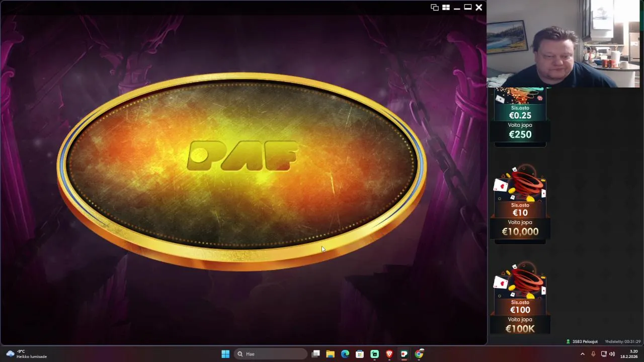This screenshot has height=362, width=644.
Task: Click the €100K prize label
Action: click(x=520, y=329)
